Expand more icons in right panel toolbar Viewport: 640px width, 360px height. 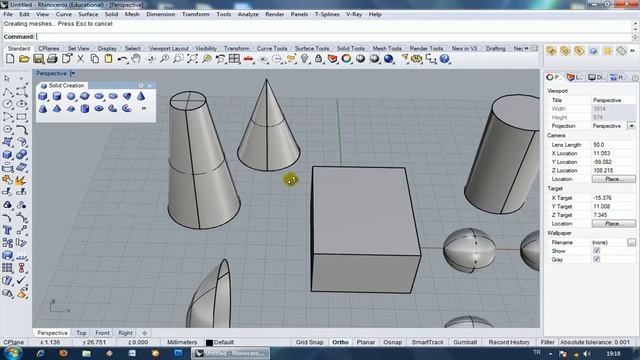[632, 51]
